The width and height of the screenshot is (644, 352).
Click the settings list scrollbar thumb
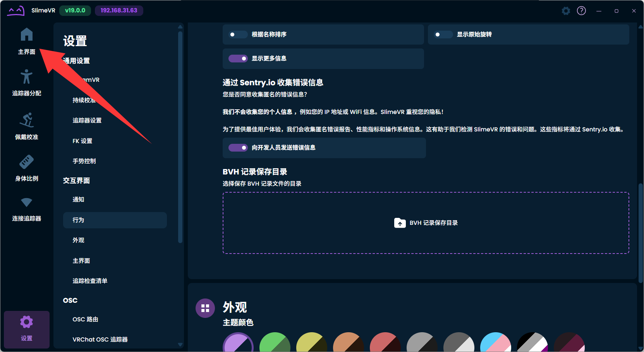click(x=180, y=137)
